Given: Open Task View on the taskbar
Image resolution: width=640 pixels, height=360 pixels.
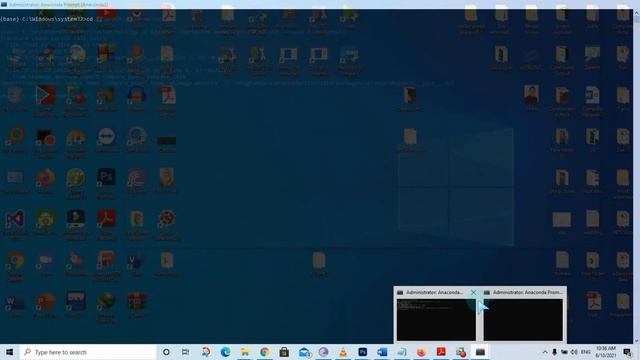Looking at the screenshot, I should (185, 352).
